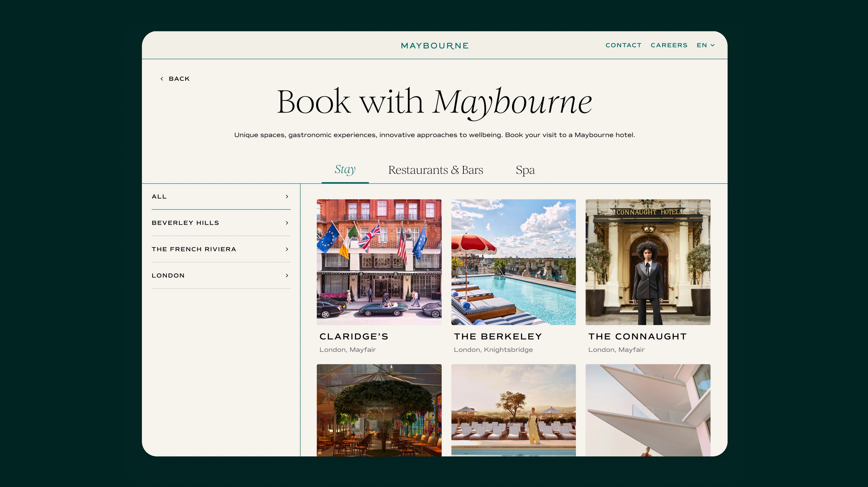Open The Berkeley rooftop pool photo
This screenshot has height=487, width=868.
513,262
